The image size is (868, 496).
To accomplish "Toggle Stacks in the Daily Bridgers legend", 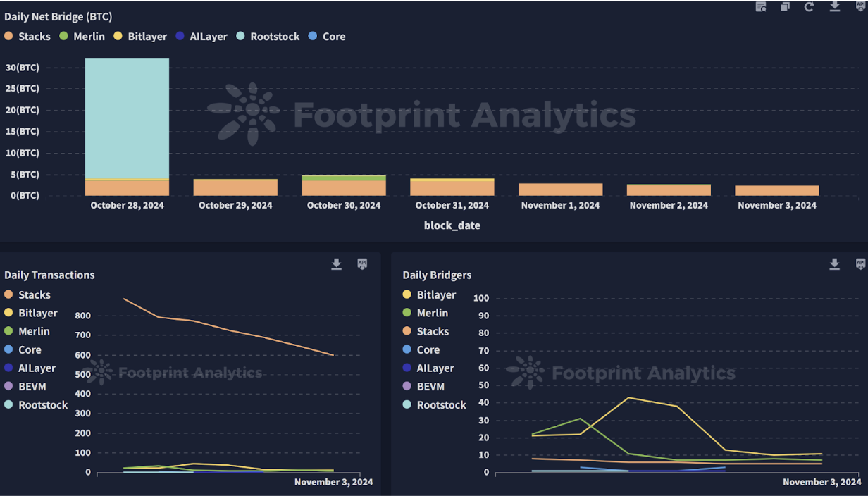I will 426,331.
